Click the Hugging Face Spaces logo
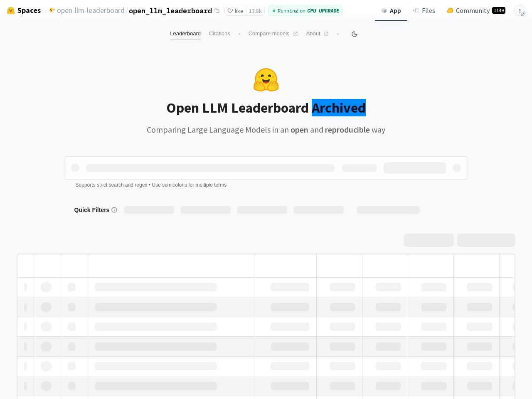 pyautogui.click(x=11, y=10)
